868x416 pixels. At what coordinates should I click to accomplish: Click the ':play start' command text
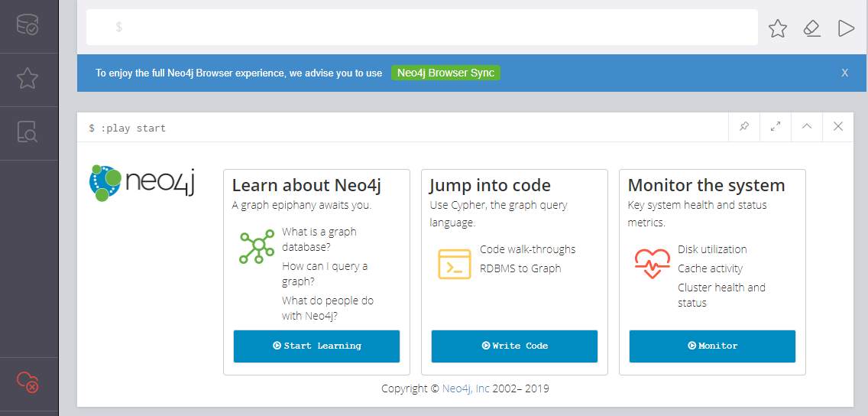[134, 128]
